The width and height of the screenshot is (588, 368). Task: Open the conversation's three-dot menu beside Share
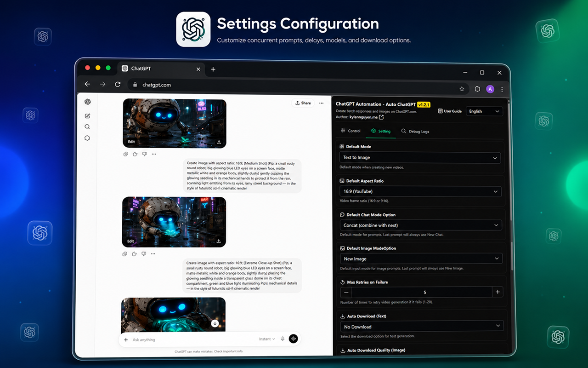pyautogui.click(x=321, y=103)
